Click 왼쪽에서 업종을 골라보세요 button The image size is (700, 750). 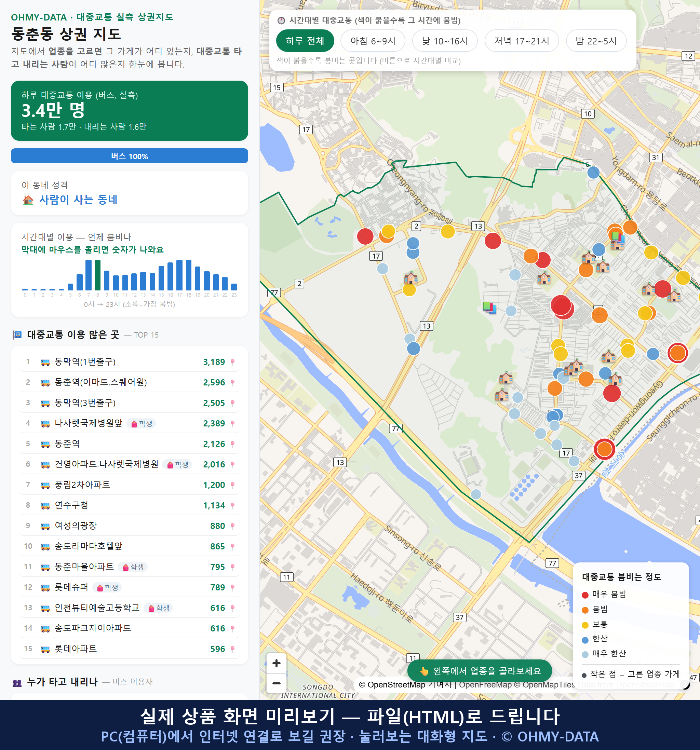coord(480,671)
